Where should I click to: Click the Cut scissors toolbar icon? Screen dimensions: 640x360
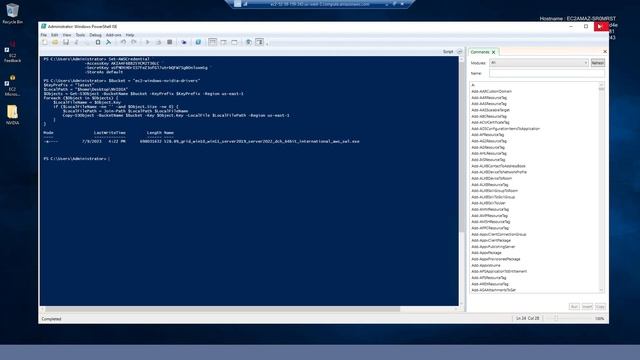76,42
